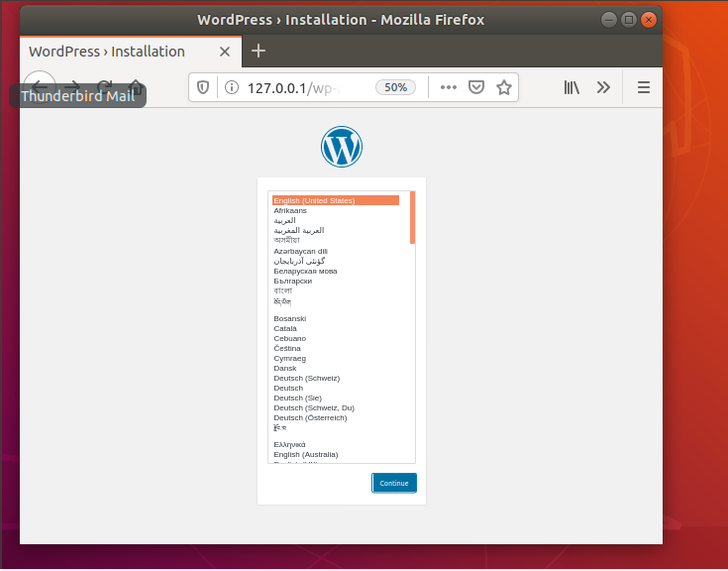
Task: Save page to Pocket icon
Action: pyautogui.click(x=475, y=87)
